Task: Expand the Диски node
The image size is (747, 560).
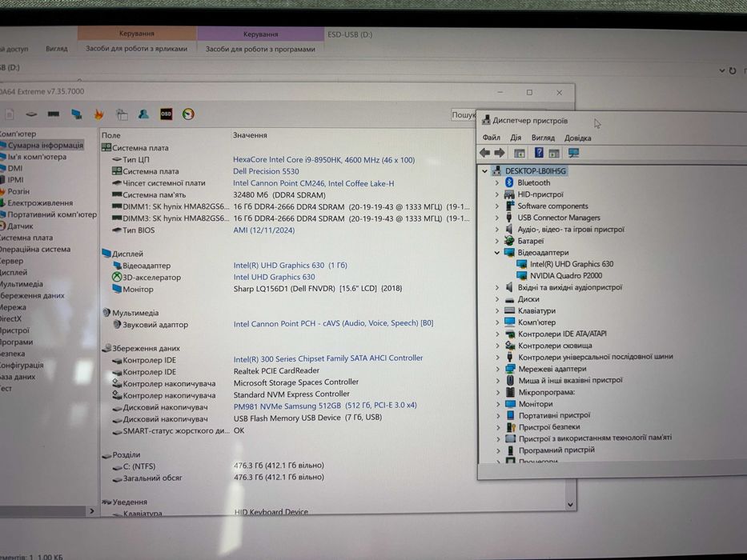Action: 497,299
